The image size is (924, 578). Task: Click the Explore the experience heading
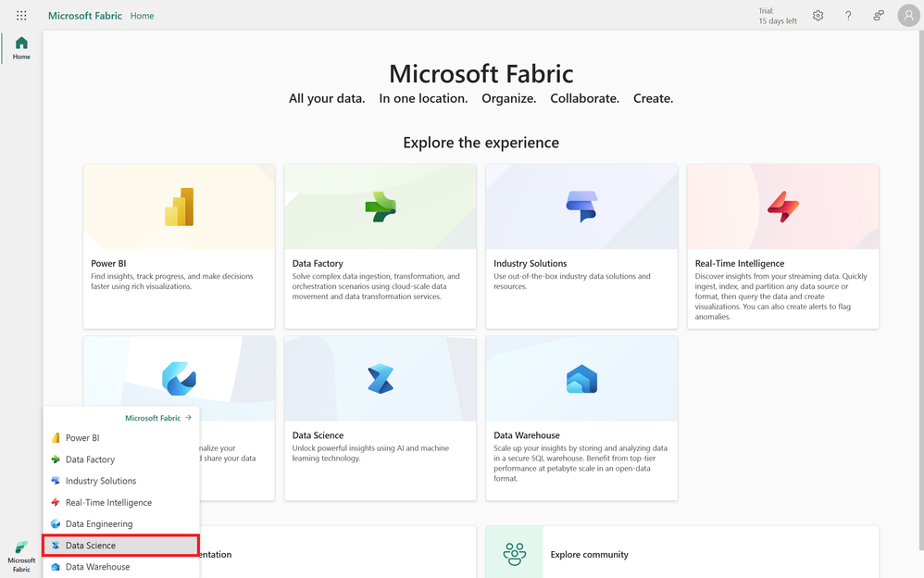tap(481, 143)
